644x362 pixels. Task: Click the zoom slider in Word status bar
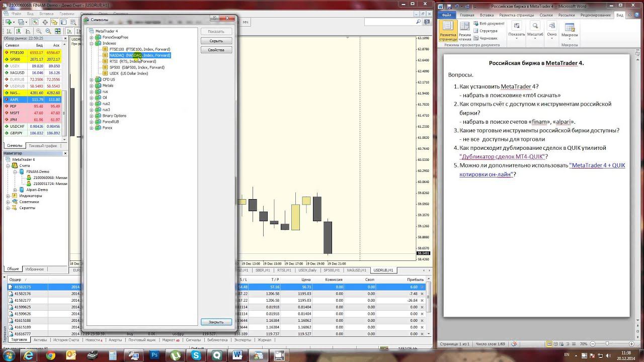coord(608,344)
